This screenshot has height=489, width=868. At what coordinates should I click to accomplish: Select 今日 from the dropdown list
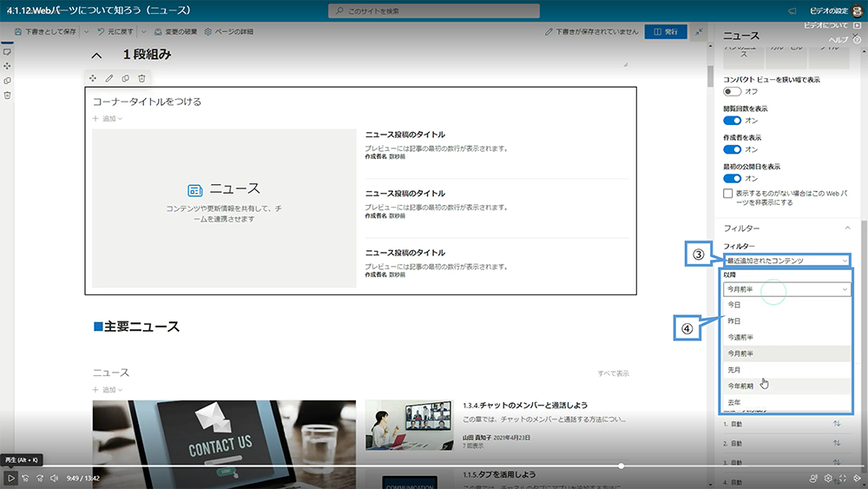tap(786, 305)
